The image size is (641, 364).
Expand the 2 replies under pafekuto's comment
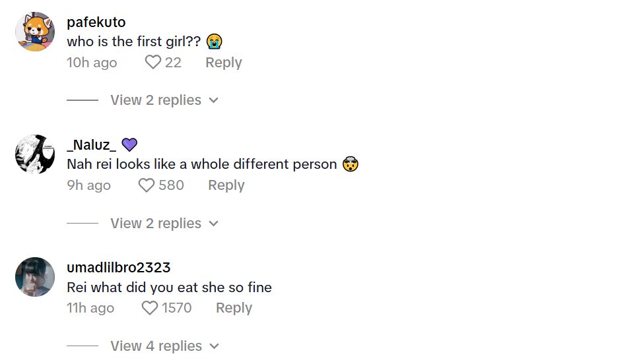click(164, 100)
